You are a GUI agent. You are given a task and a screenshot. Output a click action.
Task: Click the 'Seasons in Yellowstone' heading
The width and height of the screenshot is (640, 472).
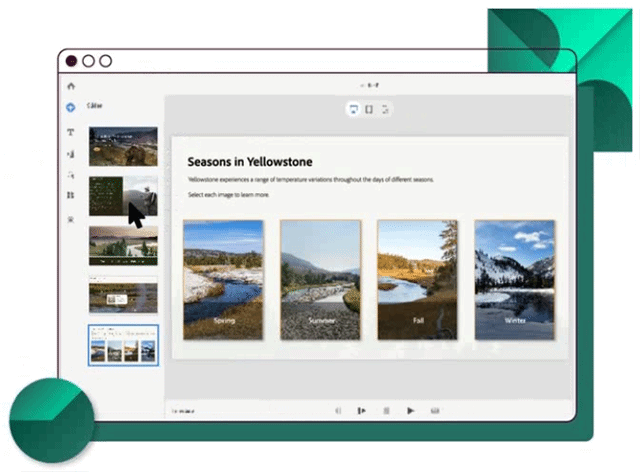tap(250, 162)
